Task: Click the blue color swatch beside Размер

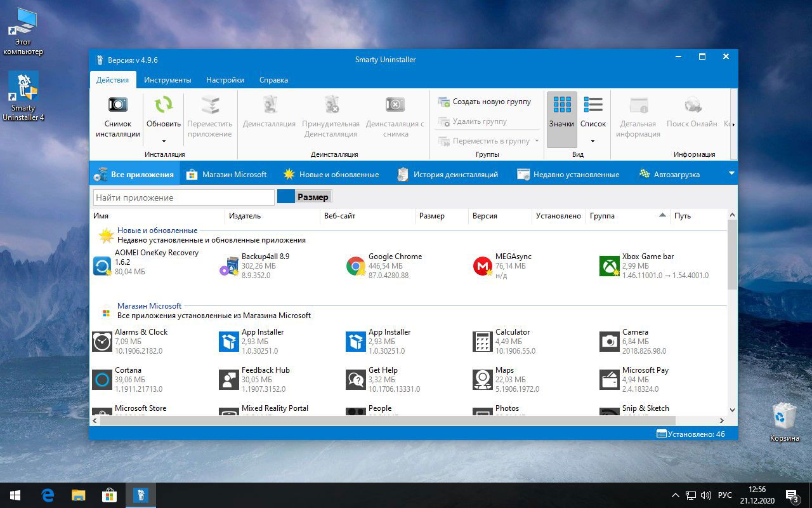Action: pyautogui.click(x=286, y=197)
